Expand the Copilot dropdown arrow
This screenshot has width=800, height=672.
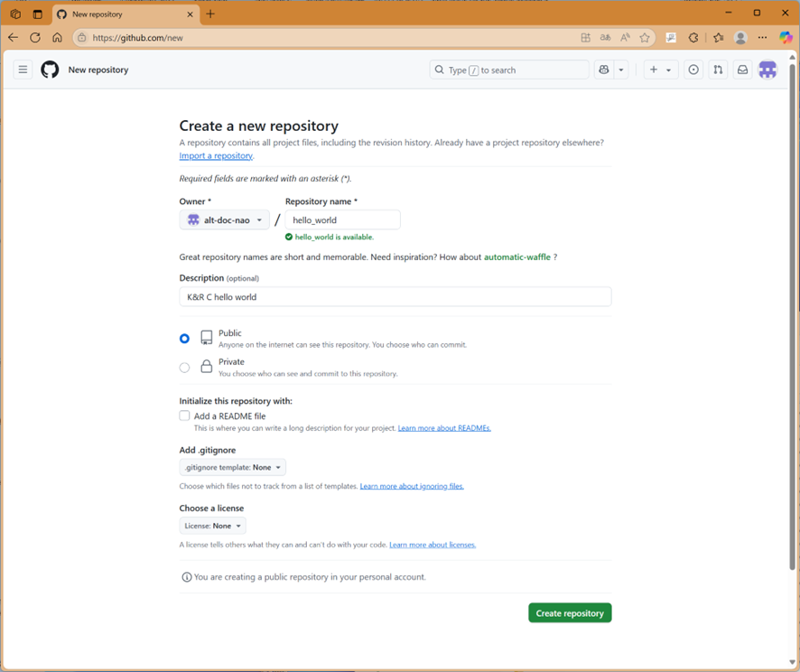(621, 70)
